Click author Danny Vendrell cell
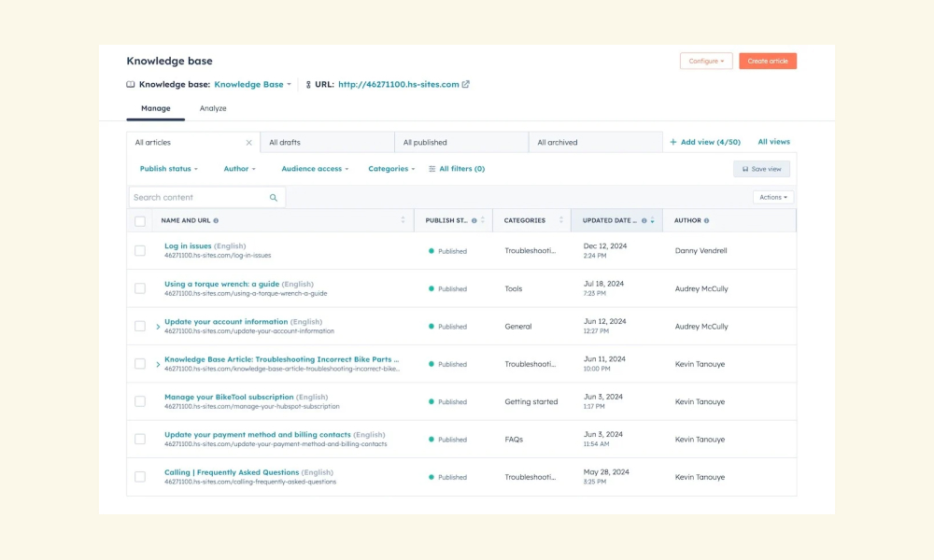The image size is (934, 560). click(x=700, y=250)
